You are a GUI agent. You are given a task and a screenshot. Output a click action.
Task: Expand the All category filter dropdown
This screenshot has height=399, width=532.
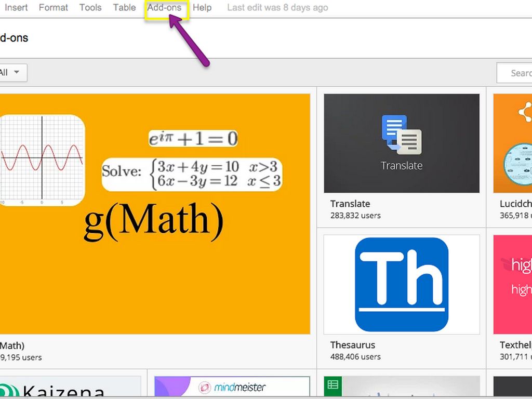click(11, 73)
